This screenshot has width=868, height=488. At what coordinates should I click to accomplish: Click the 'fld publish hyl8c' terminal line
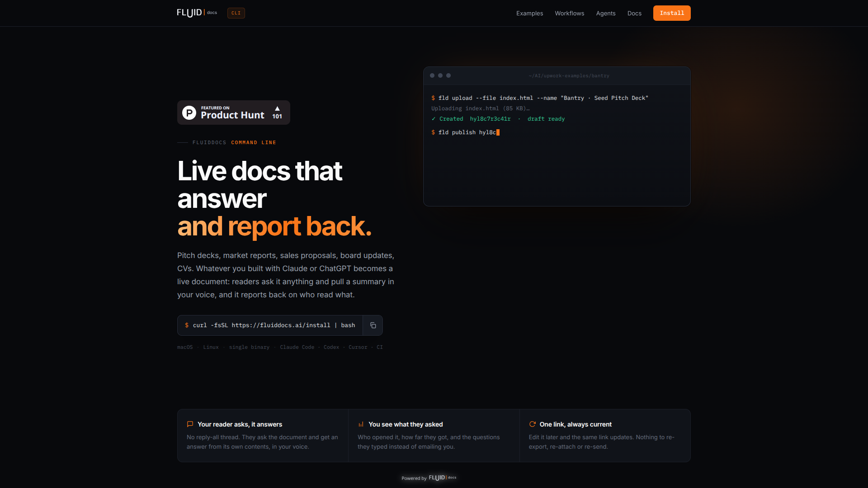pos(465,132)
